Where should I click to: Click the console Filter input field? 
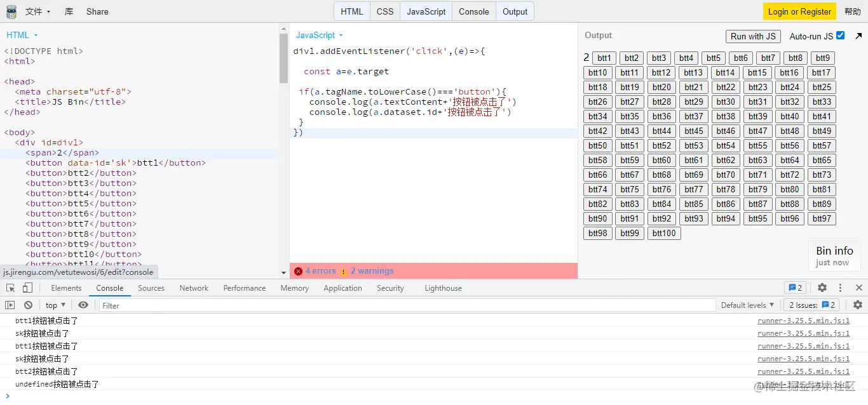(407, 305)
